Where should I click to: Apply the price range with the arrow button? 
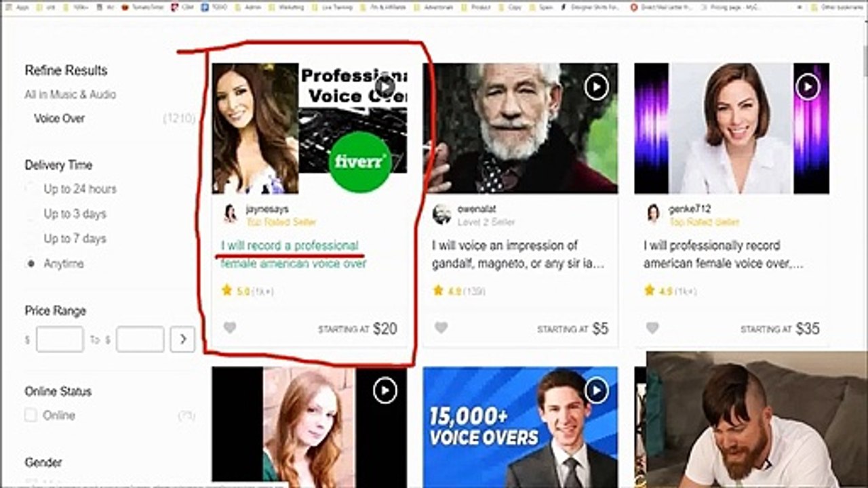point(182,340)
